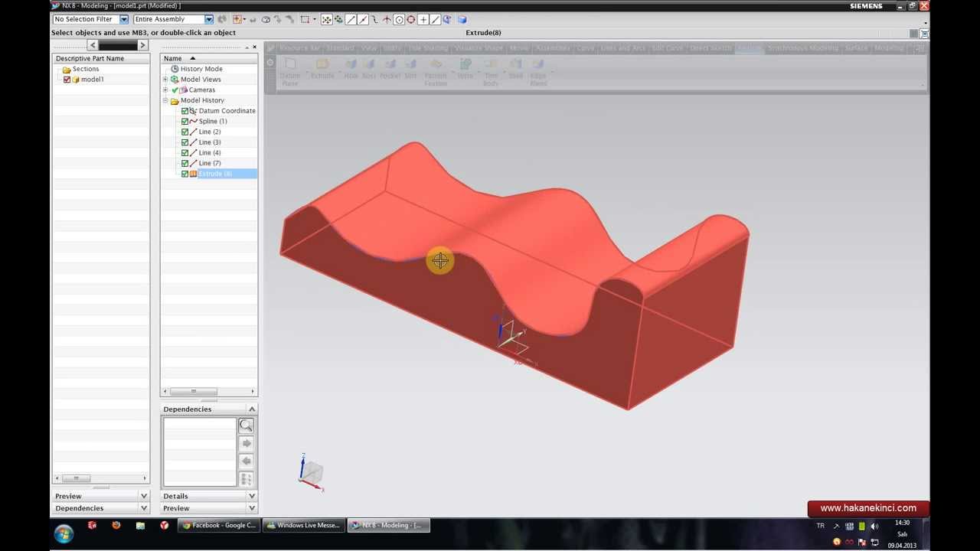Select the Control Point snap icon
This screenshot has height=551, width=980.
click(x=375, y=19)
